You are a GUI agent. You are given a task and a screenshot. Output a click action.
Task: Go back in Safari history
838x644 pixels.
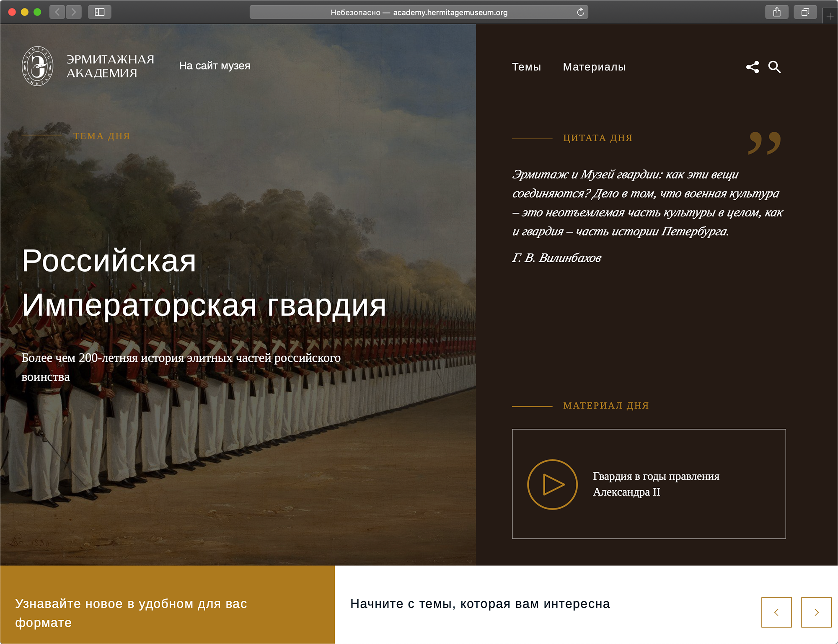pyautogui.click(x=57, y=12)
